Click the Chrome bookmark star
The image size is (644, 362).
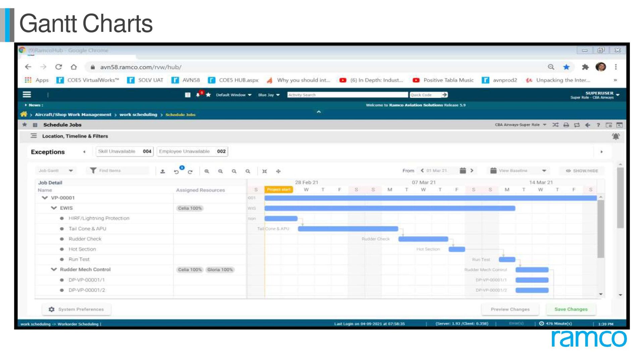click(x=566, y=67)
